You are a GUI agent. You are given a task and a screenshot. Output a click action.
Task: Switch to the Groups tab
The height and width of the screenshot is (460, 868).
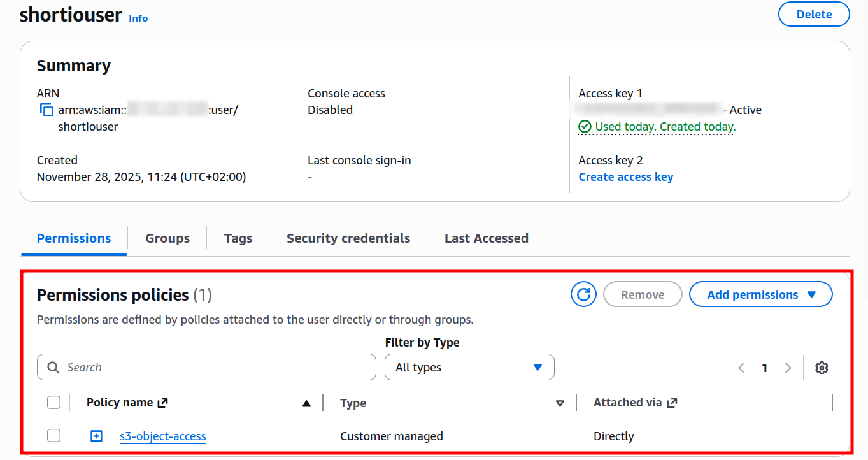pos(167,238)
